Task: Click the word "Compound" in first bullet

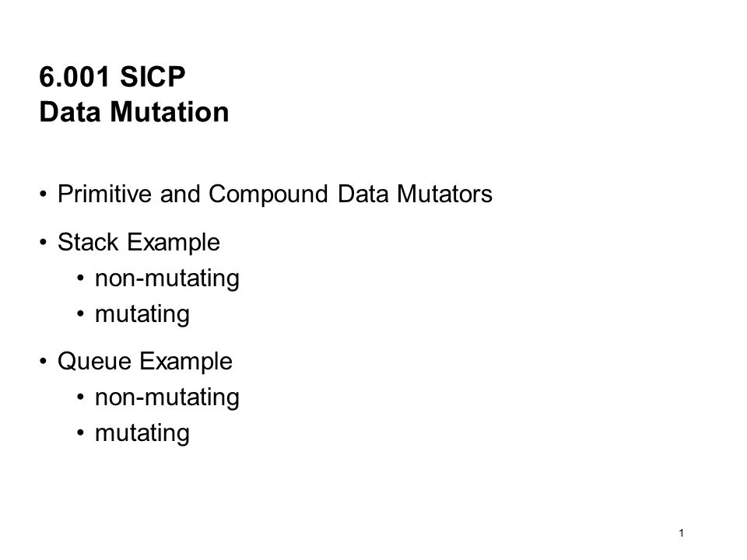Action: point(268,194)
